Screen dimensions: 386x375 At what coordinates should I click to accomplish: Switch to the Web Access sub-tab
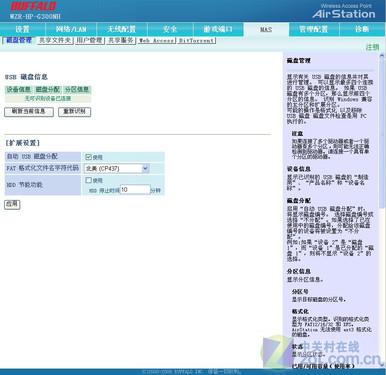[156, 41]
